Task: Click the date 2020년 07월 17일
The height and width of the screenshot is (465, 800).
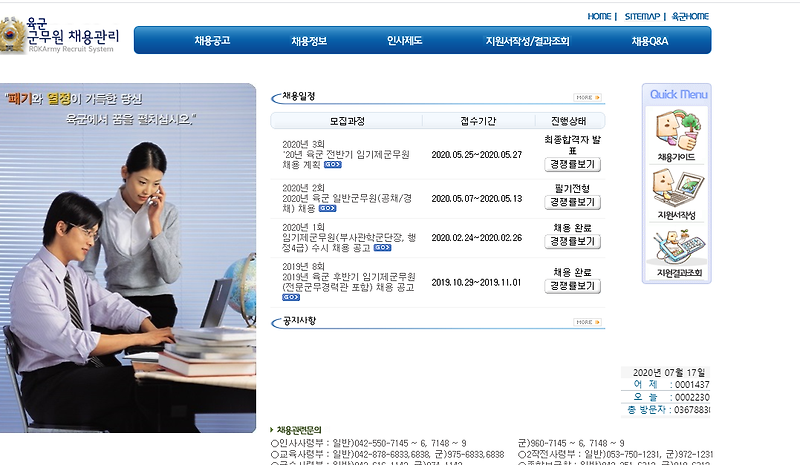Action: tap(669, 373)
